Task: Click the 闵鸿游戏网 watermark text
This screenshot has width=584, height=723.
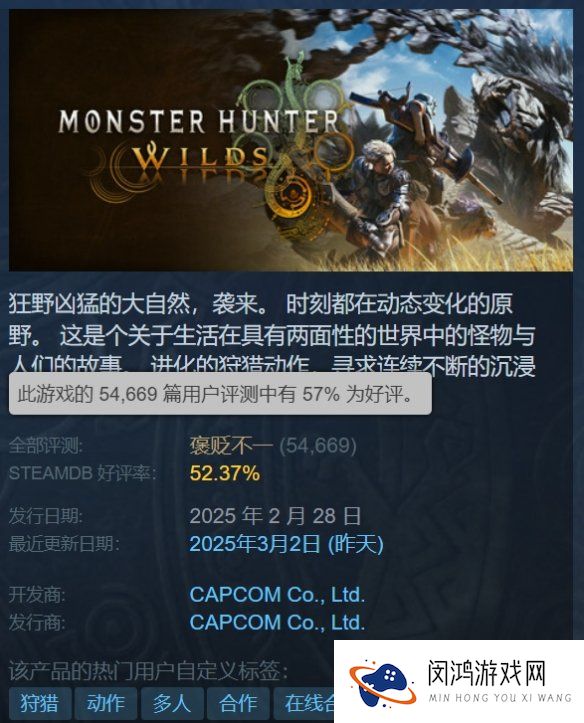Action: point(487,673)
